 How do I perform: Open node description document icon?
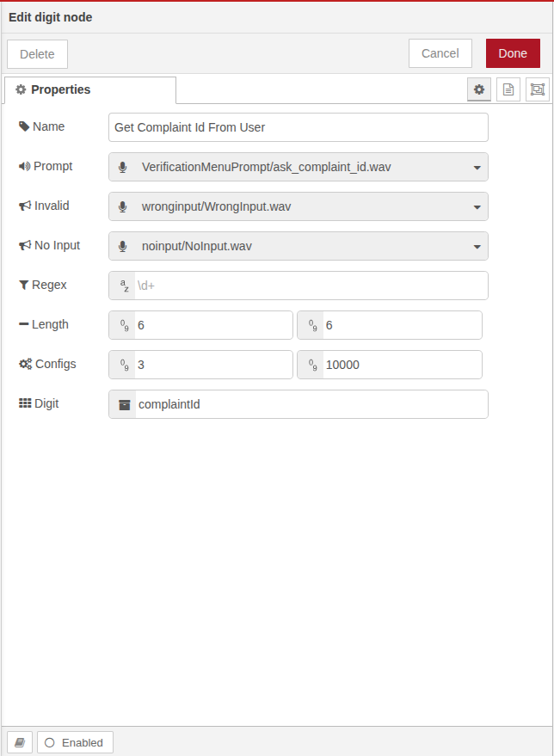508,89
